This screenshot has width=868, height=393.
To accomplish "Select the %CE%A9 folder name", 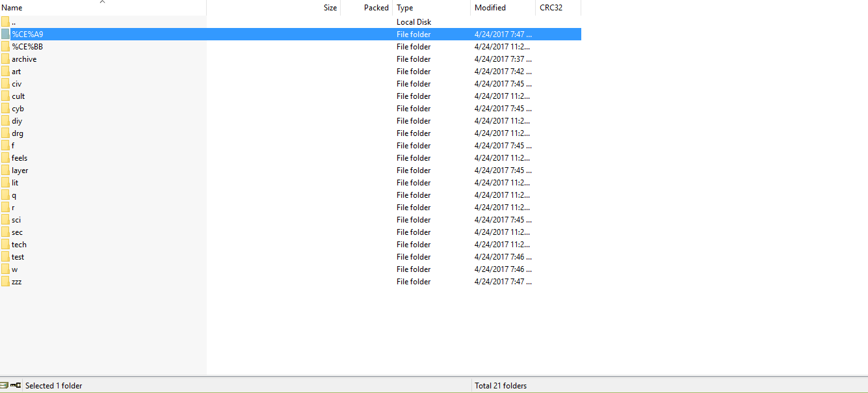I will (x=27, y=34).
